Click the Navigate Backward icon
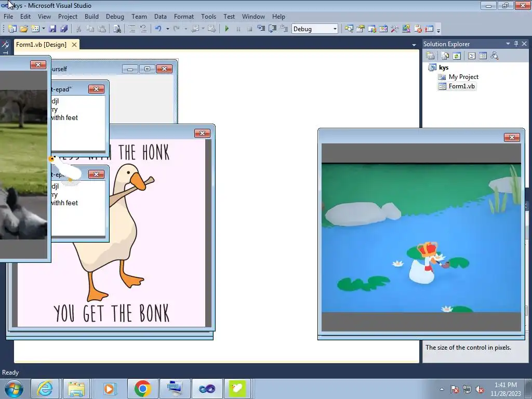 [x=195, y=29]
